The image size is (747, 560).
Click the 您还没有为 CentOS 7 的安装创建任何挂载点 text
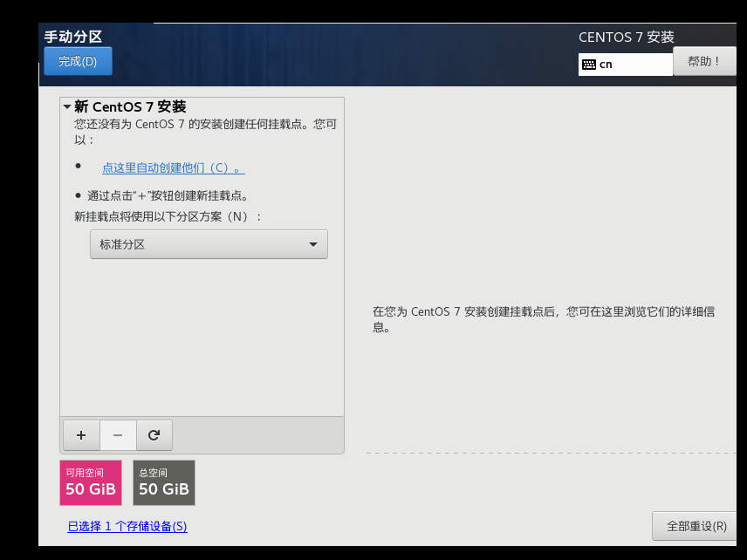tap(205, 132)
